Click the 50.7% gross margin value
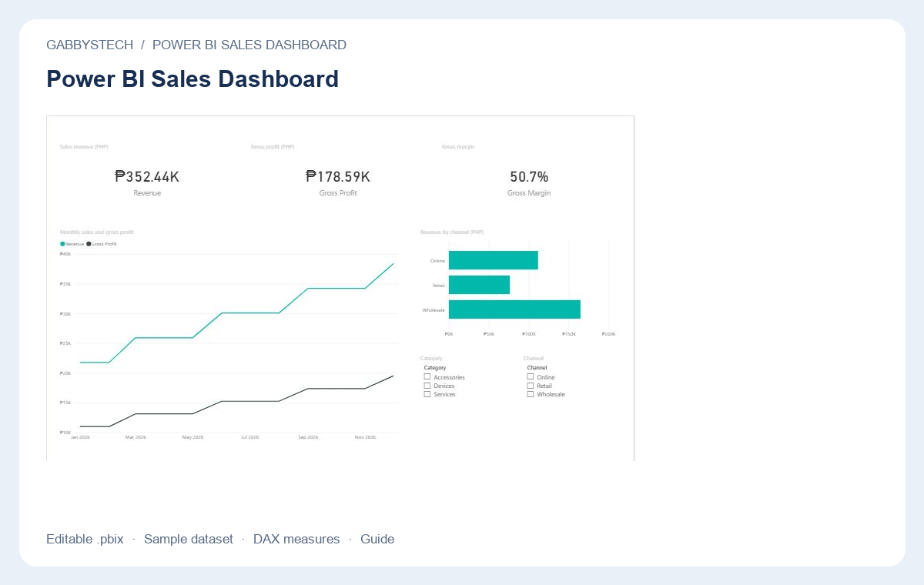 (x=529, y=177)
